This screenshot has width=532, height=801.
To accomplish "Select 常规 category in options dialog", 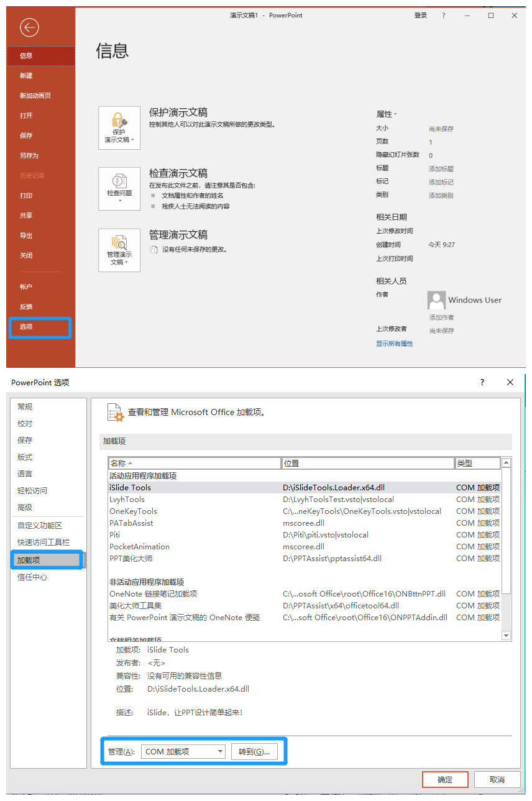I will pos(48,406).
